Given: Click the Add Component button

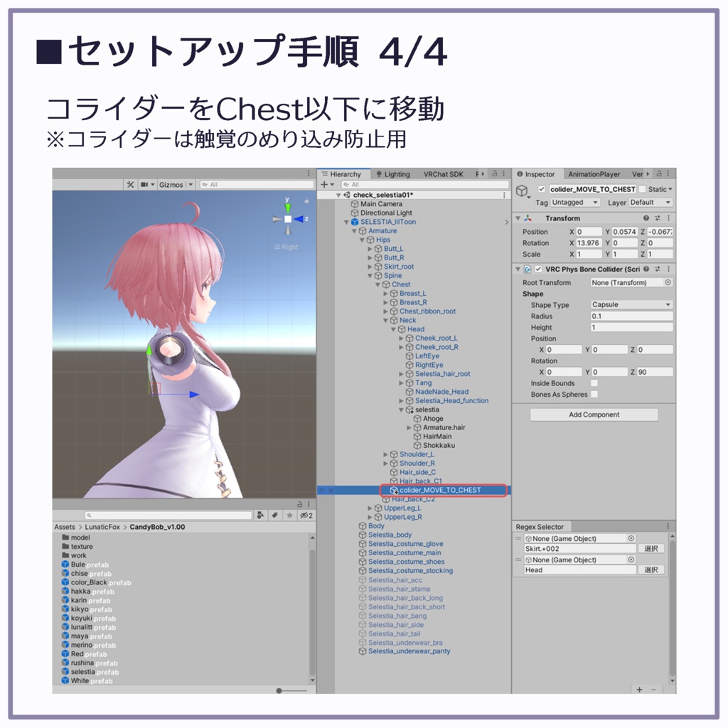Looking at the screenshot, I should point(596,414).
